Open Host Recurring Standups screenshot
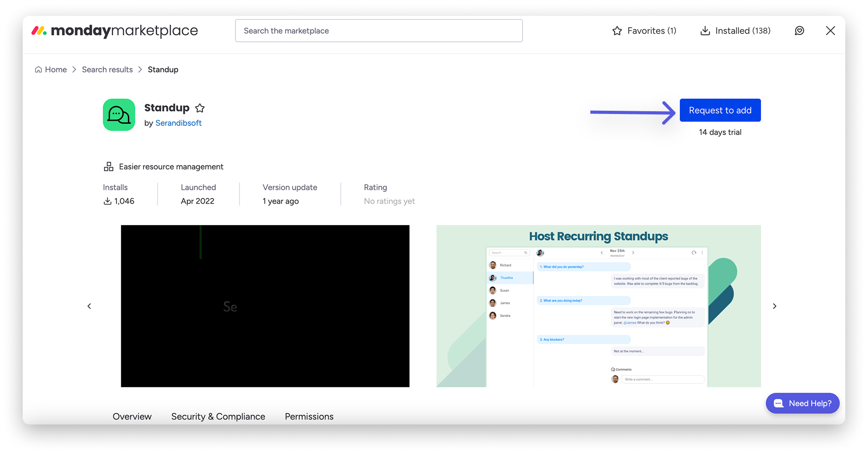Viewport: 868px width, 454px height. (x=599, y=306)
